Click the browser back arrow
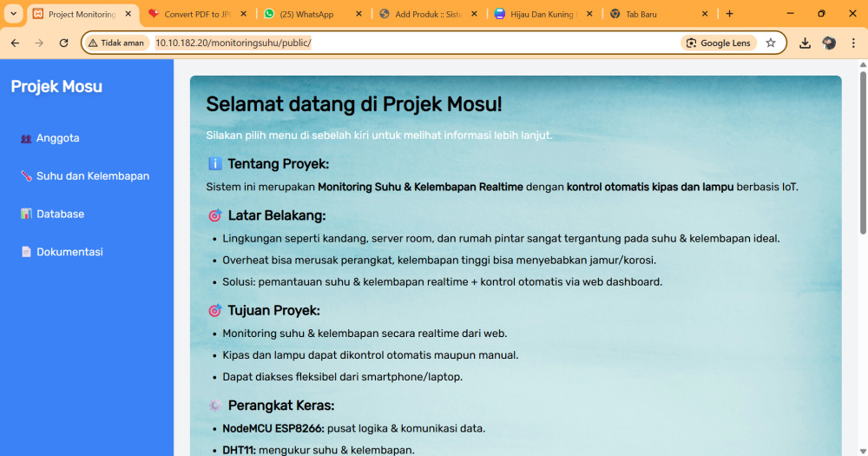 15,43
